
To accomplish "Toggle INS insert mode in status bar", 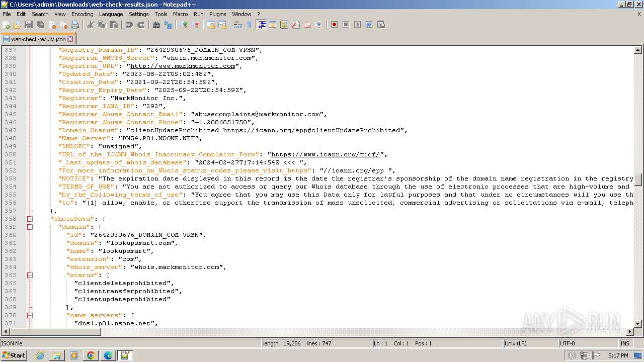I will [x=625, y=343].
